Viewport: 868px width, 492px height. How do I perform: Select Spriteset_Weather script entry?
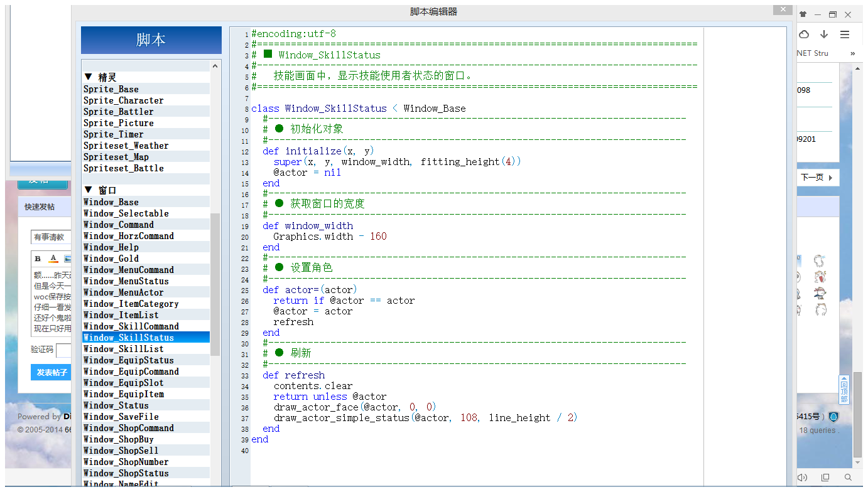coord(146,146)
